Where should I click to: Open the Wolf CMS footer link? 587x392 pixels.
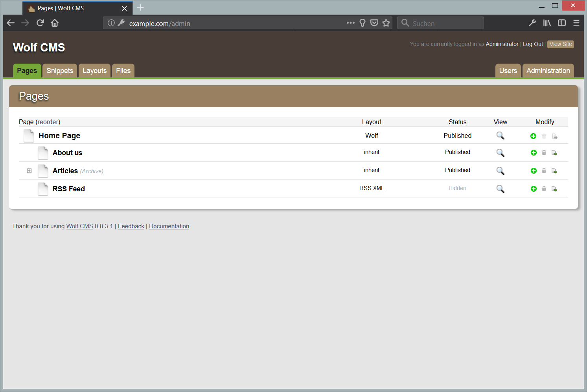[79, 226]
